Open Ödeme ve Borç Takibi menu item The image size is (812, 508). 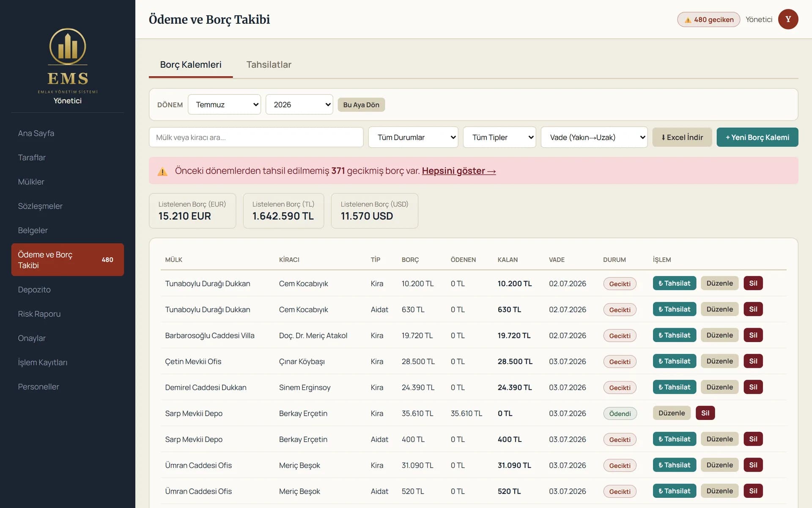pyautogui.click(x=68, y=260)
